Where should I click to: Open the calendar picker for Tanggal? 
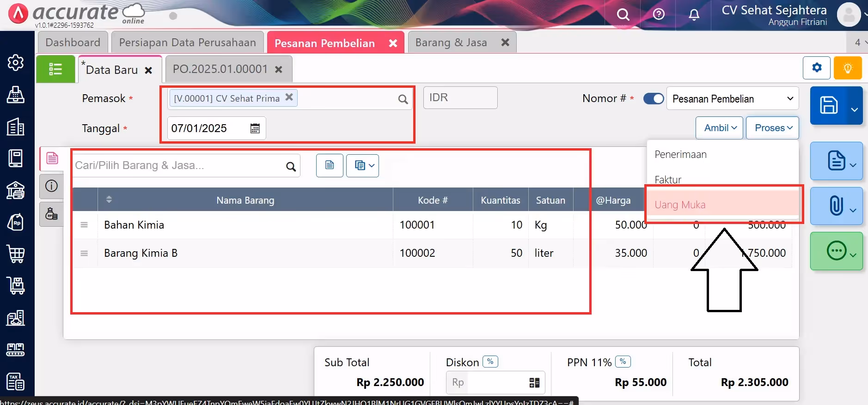click(255, 128)
